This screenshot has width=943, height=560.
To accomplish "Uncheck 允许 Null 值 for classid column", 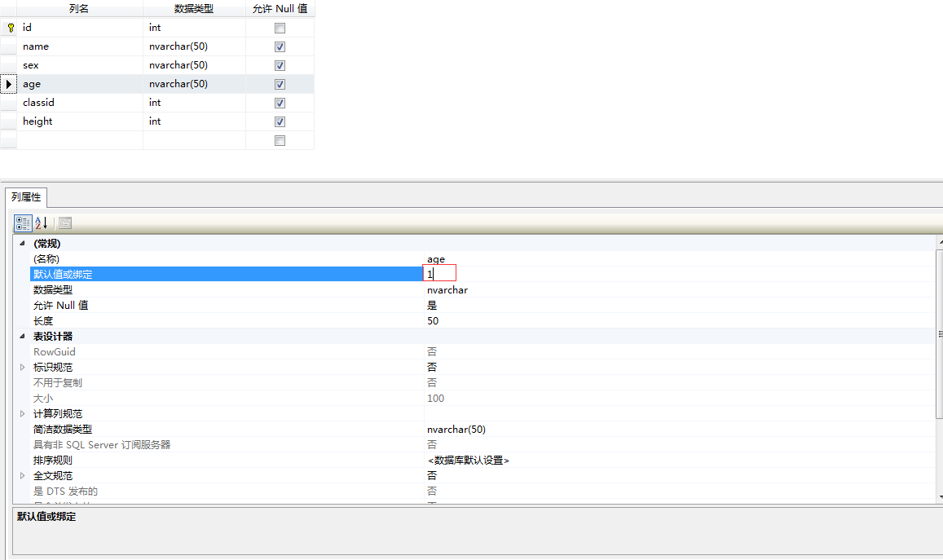I will coord(280,103).
